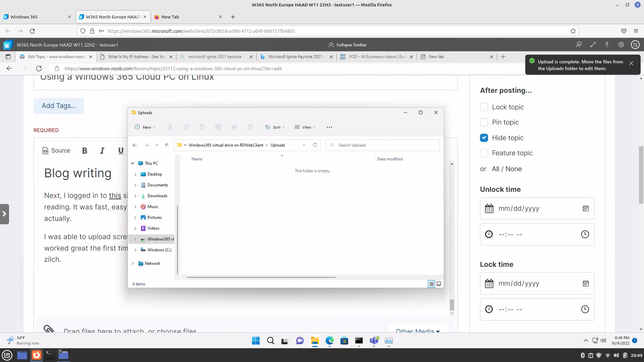This screenshot has width=644, height=362.
Task: Click the Source button in the editor
Action: (x=56, y=151)
